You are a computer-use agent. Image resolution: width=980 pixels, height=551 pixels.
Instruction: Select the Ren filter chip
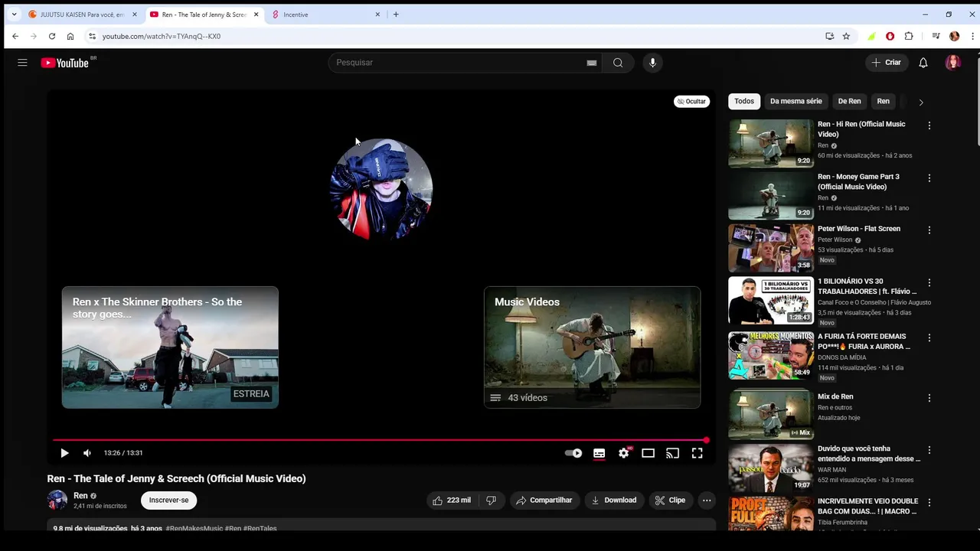click(x=883, y=101)
